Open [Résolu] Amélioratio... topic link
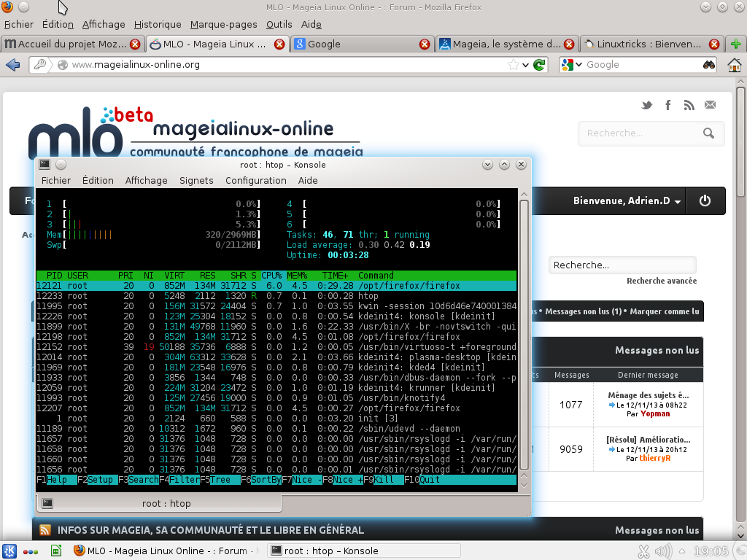 (x=648, y=440)
